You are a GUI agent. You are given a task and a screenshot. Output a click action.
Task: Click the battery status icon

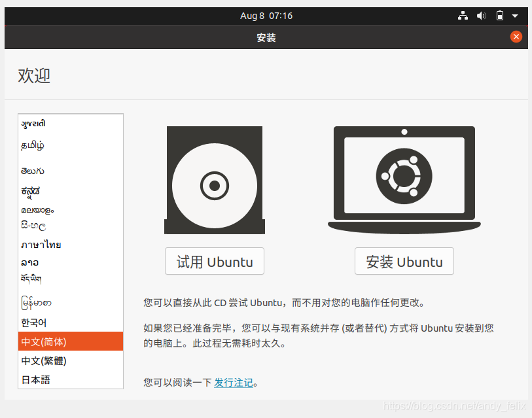click(x=500, y=16)
